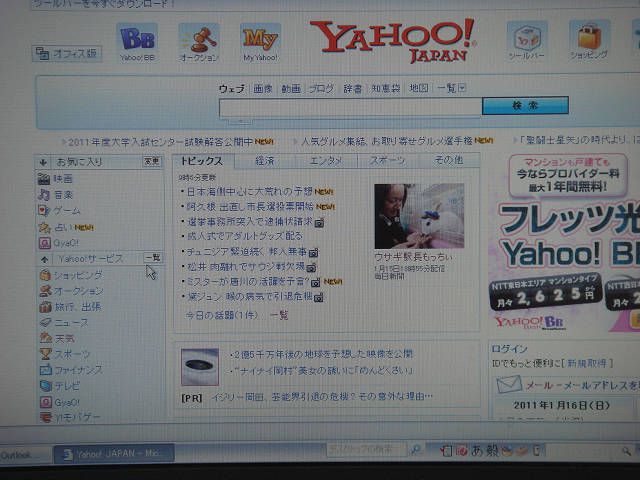Click inside the search text box

pos(351,108)
